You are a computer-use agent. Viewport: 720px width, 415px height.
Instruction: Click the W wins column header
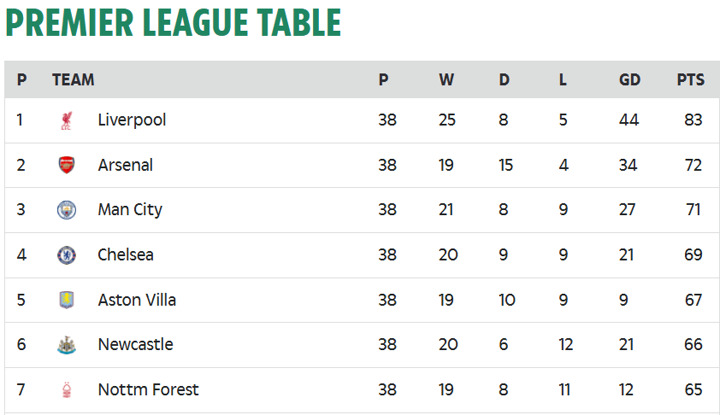coord(446,80)
